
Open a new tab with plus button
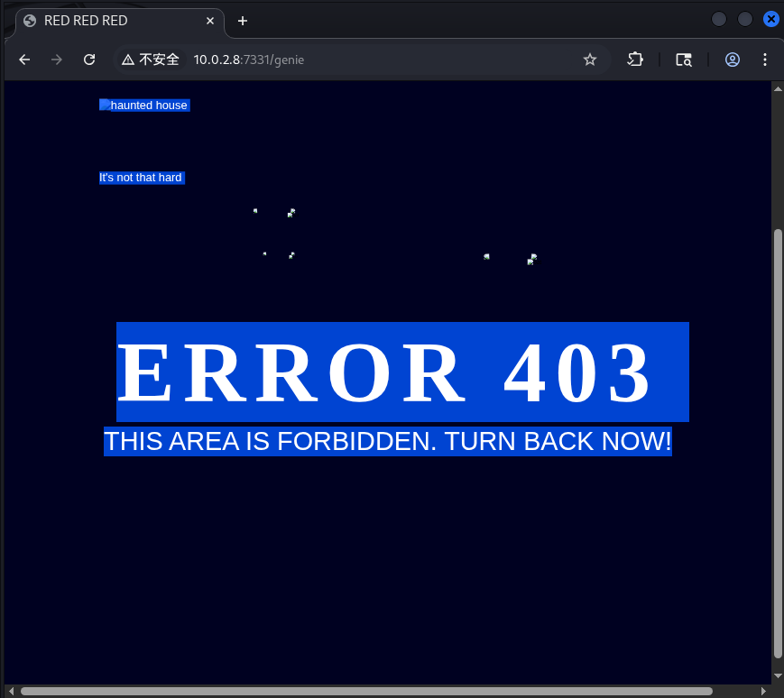click(x=242, y=21)
